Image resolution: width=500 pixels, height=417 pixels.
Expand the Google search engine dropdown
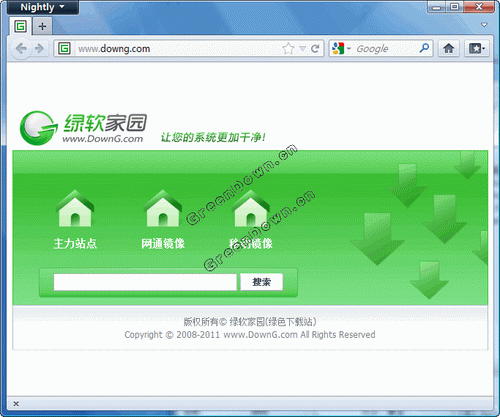click(341, 49)
